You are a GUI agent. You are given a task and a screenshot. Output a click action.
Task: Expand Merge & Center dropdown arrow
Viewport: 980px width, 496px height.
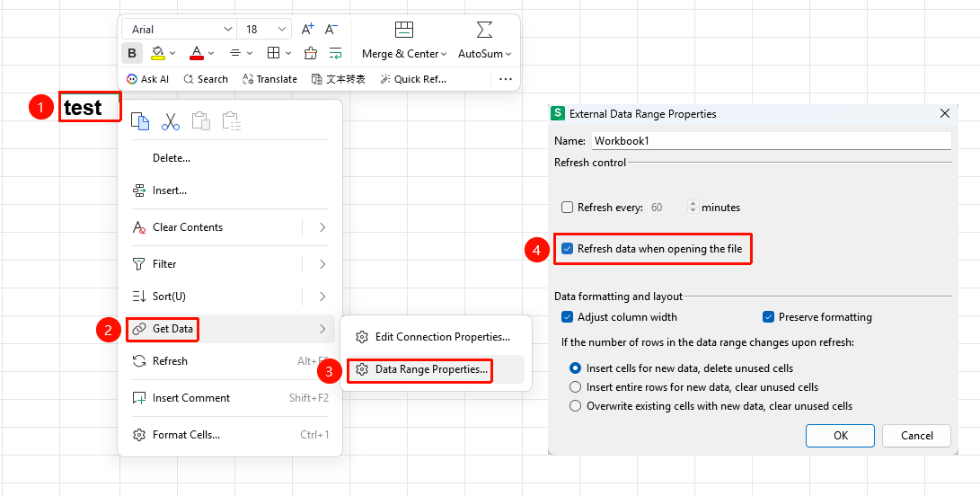[444, 55]
